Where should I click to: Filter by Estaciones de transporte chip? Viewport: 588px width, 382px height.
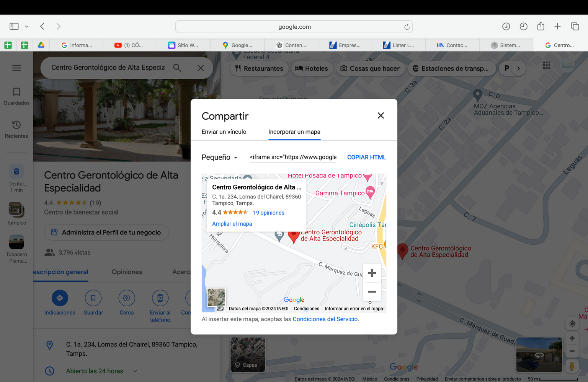click(x=451, y=68)
